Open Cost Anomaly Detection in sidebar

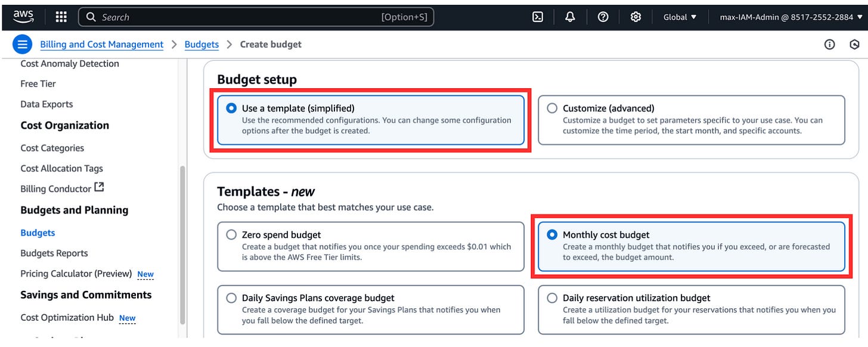point(70,64)
